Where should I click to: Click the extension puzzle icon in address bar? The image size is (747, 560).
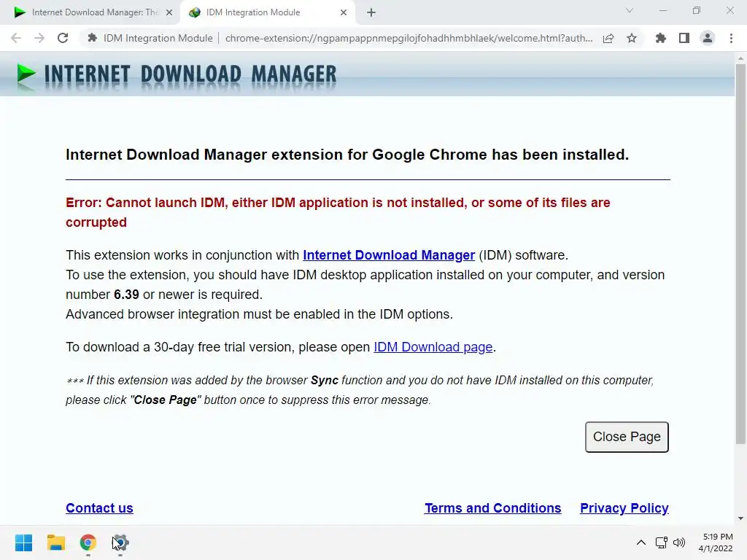pos(93,38)
